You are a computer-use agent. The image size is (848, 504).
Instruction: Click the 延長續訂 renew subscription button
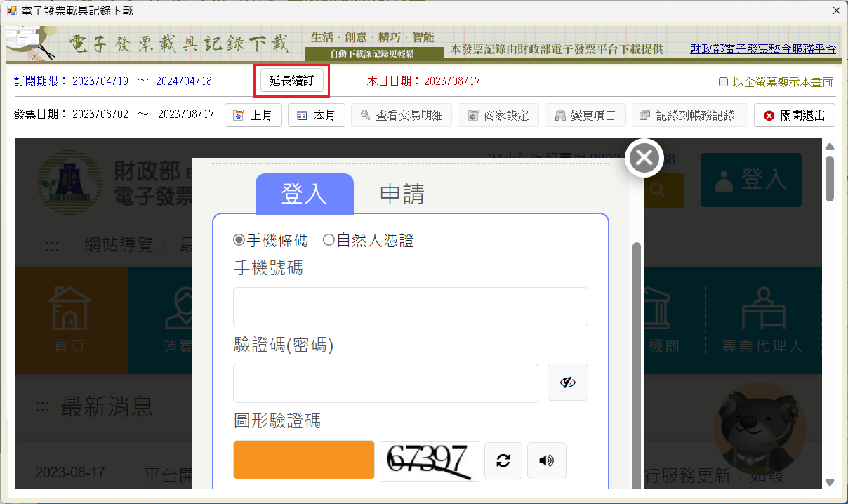pyautogui.click(x=291, y=81)
